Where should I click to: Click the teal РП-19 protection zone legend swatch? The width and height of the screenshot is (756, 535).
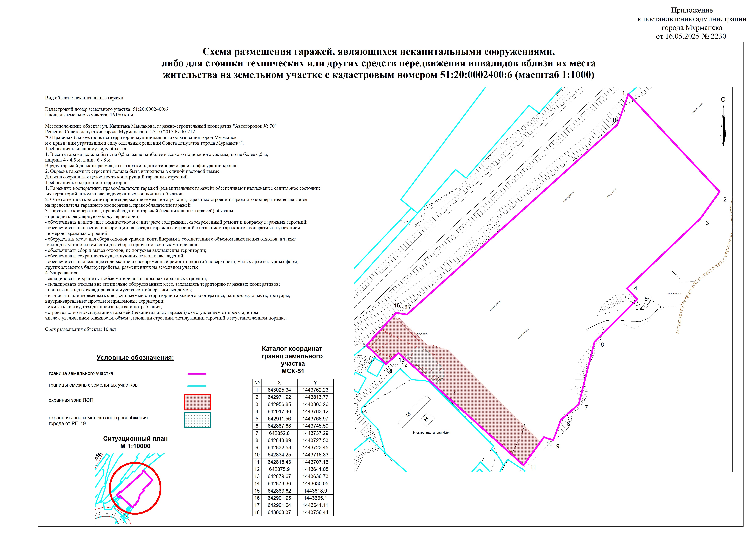197,420
